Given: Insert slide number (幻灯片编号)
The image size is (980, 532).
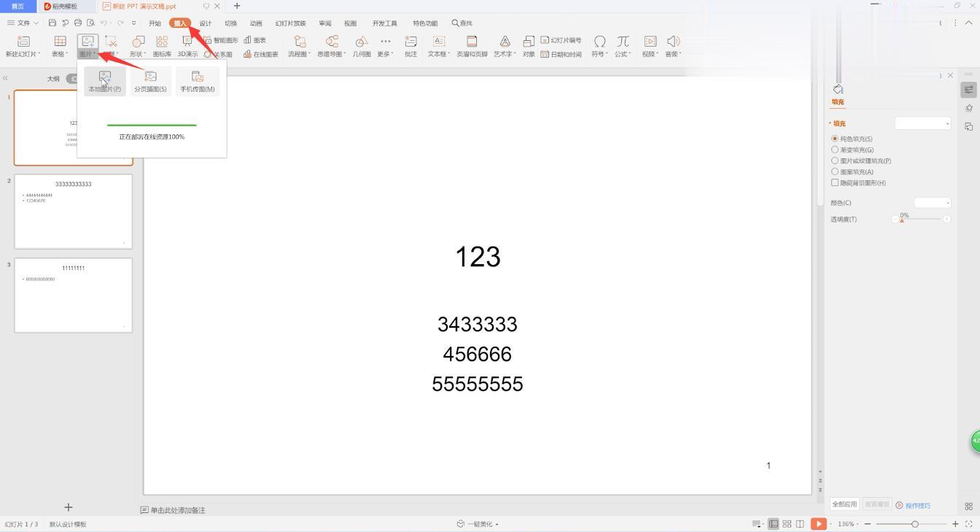Looking at the screenshot, I should tap(561, 40).
